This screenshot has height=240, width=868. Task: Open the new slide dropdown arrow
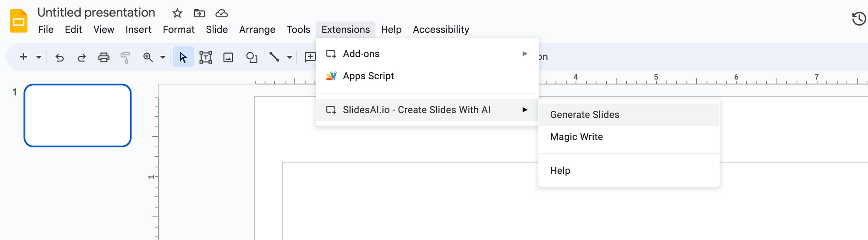coord(39,57)
